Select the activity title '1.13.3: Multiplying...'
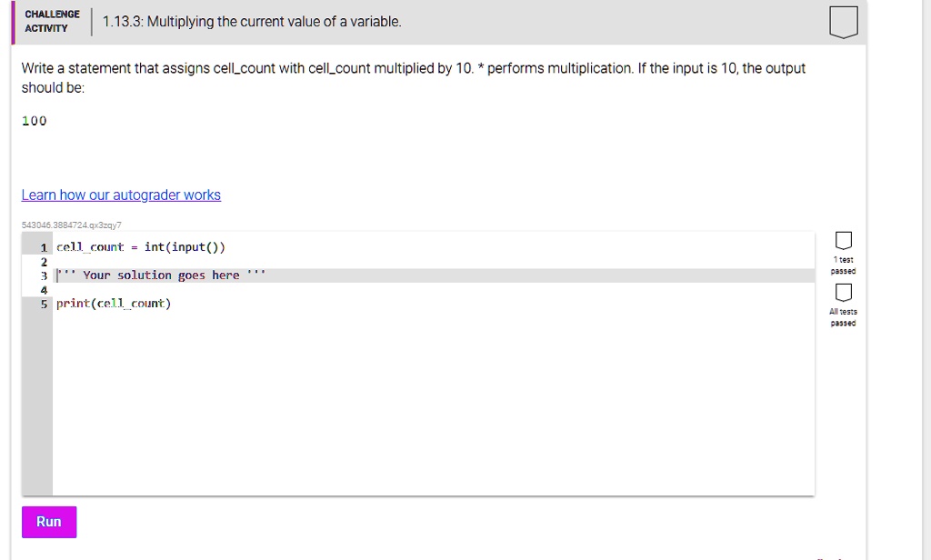This screenshot has height=560, width=931. [252, 21]
